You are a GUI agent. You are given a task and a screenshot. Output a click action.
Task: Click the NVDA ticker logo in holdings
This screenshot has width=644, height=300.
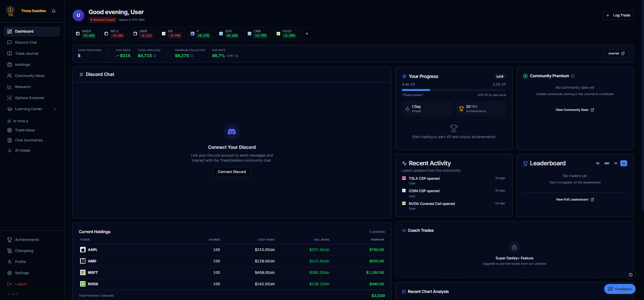[x=83, y=284]
